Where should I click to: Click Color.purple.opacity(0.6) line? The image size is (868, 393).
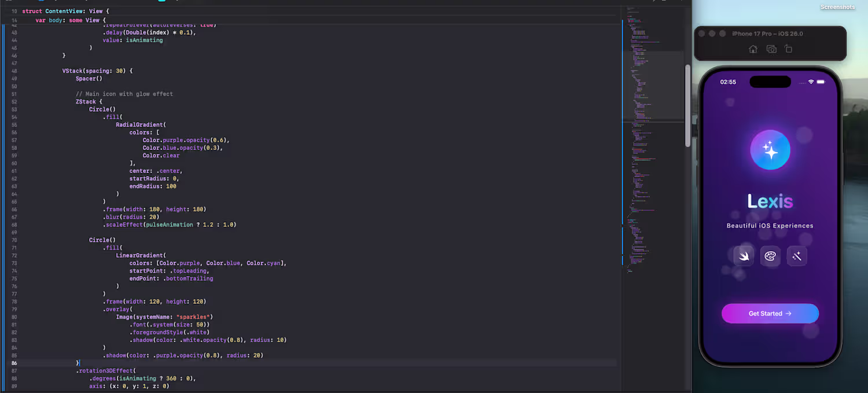pyautogui.click(x=186, y=140)
